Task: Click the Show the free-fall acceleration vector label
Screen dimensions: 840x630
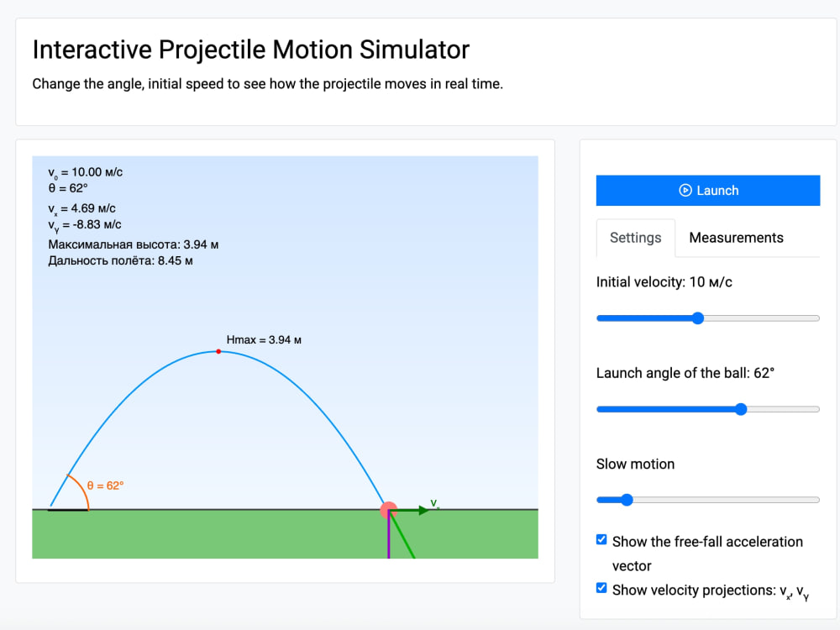Action: [x=707, y=554]
